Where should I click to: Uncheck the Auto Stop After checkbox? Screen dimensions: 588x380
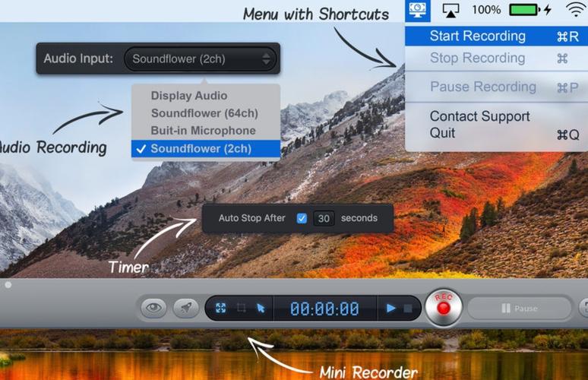point(302,218)
